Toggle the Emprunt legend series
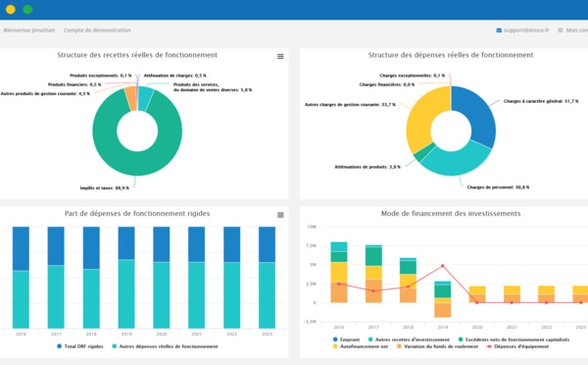 click(346, 339)
